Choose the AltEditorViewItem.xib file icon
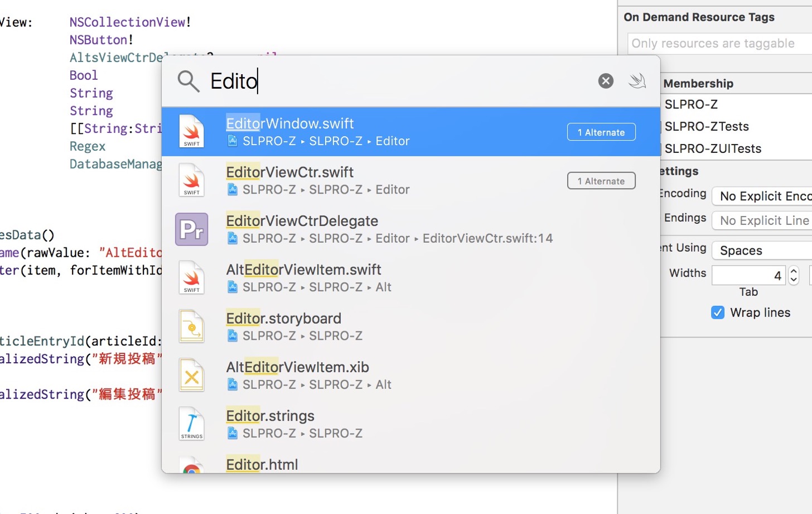 pos(191,375)
